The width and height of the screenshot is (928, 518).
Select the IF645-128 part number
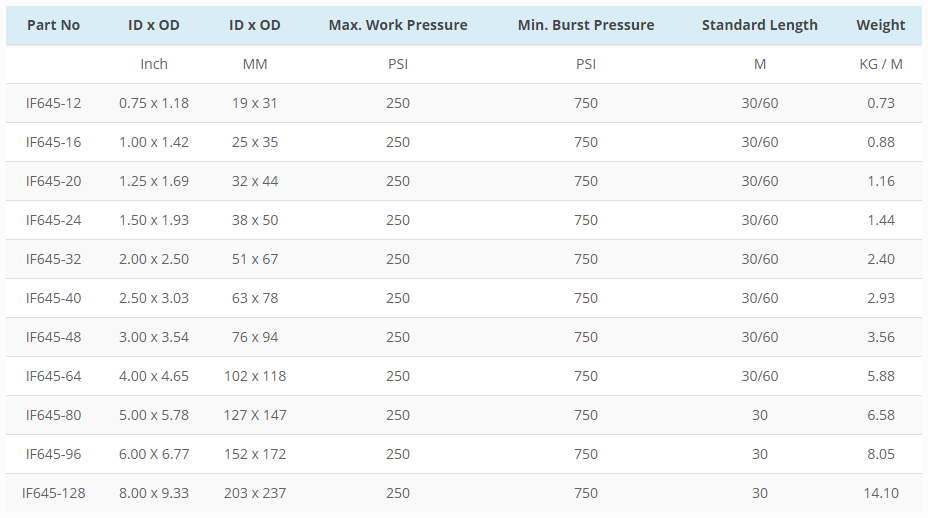(54, 493)
